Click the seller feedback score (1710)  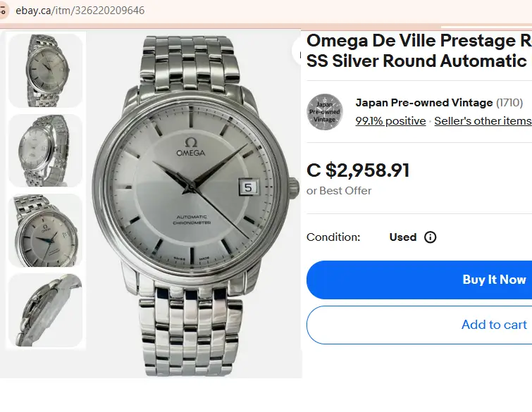point(509,103)
